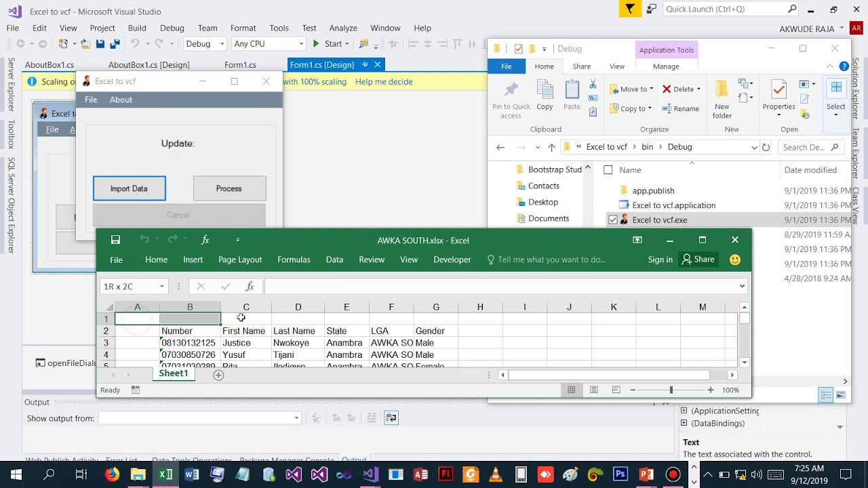
Task: Open the Excel Formulas ribbon tab
Action: coord(294,260)
